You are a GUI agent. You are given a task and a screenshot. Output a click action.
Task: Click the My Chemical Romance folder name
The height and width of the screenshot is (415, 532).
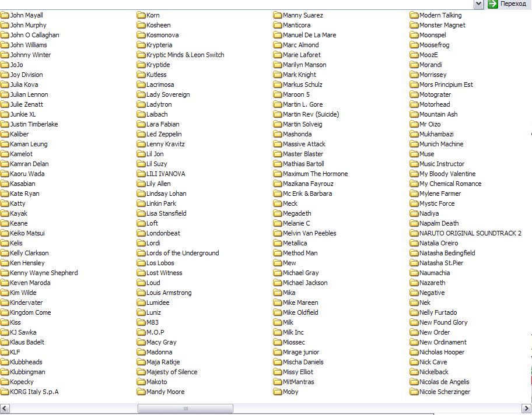[450, 184]
